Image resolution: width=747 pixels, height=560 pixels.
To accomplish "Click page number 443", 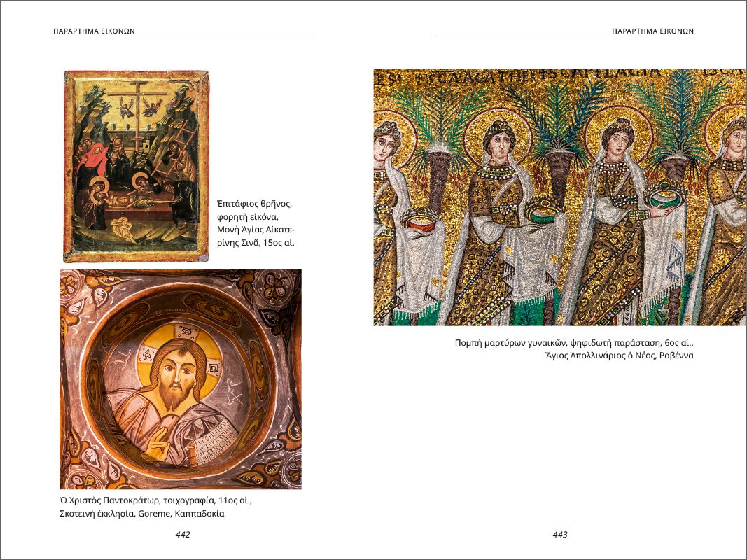I will (x=560, y=535).
